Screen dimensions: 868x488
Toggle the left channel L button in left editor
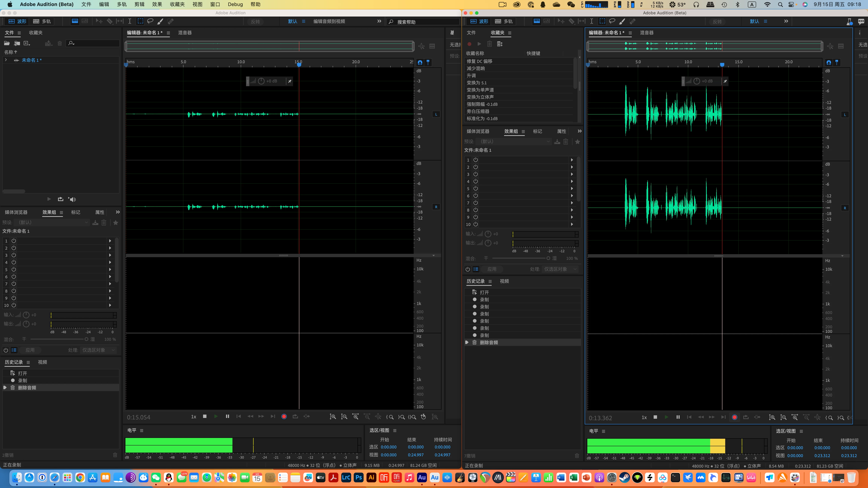click(x=436, y=114)
